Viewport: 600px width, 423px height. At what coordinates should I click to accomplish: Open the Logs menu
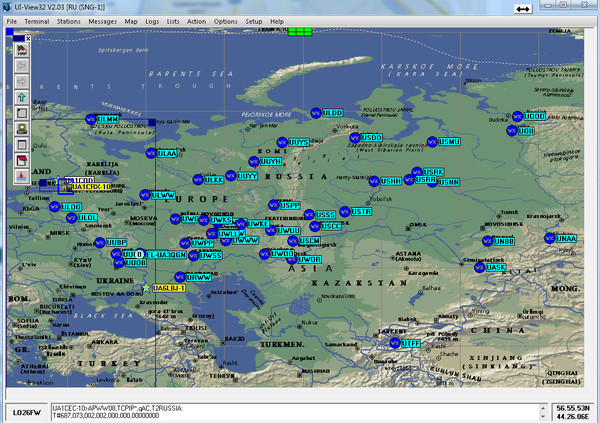tap(152, 21)
